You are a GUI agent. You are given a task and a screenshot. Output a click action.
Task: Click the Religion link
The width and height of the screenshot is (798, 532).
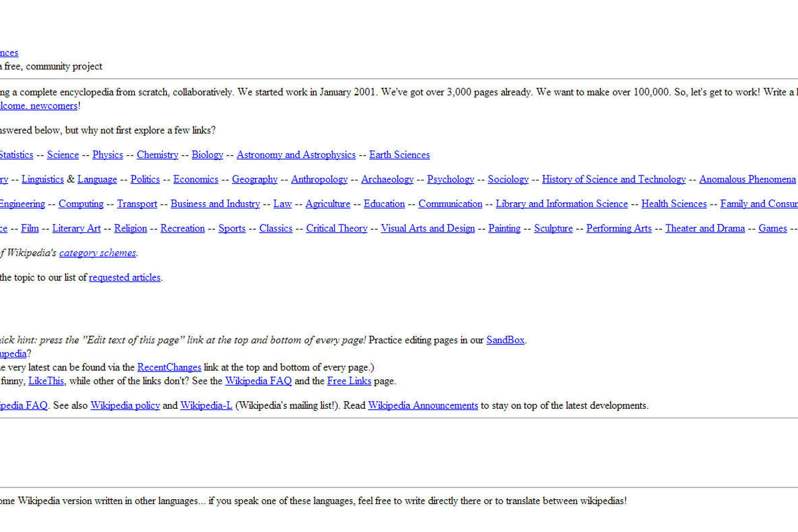click(130, 228)
